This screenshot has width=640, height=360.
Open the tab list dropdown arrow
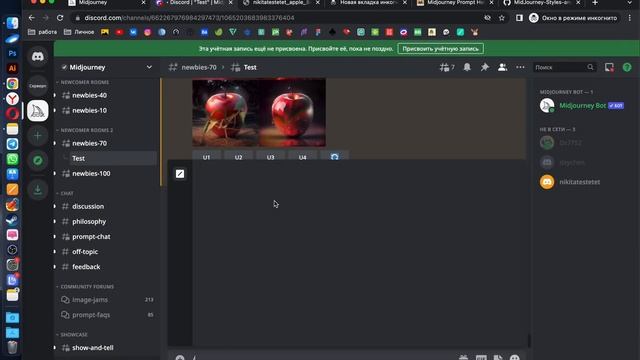click(x=629, y=3)
